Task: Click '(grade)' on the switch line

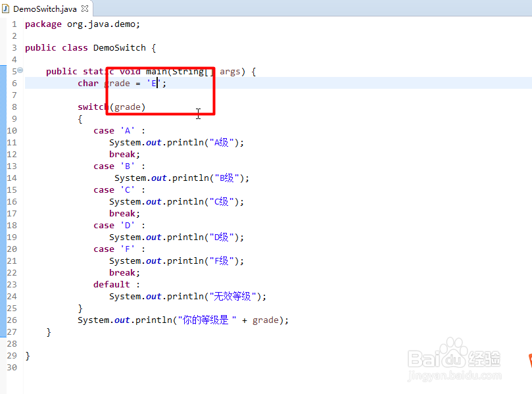Action: pyautogui.click(x=128, y=107)
